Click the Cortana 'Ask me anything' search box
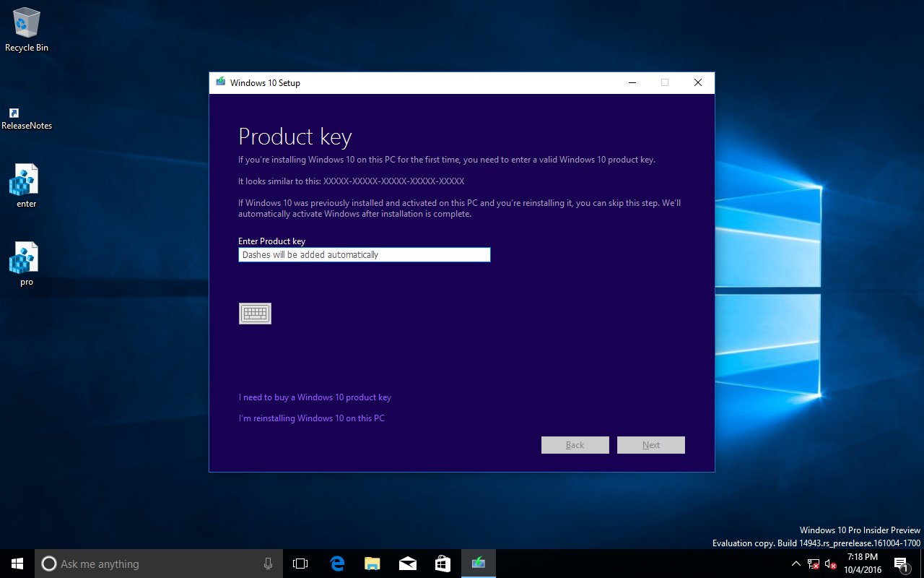 pos(160,564)
